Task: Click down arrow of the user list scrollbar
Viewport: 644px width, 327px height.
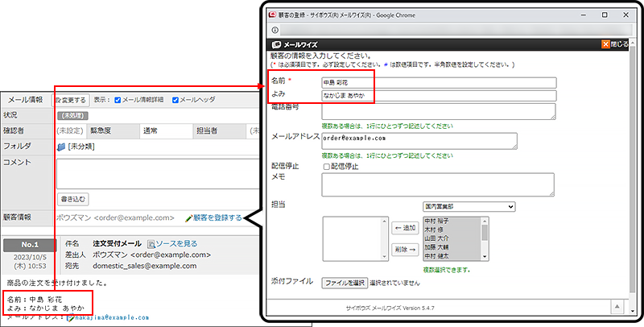Action: coord(485,257)
